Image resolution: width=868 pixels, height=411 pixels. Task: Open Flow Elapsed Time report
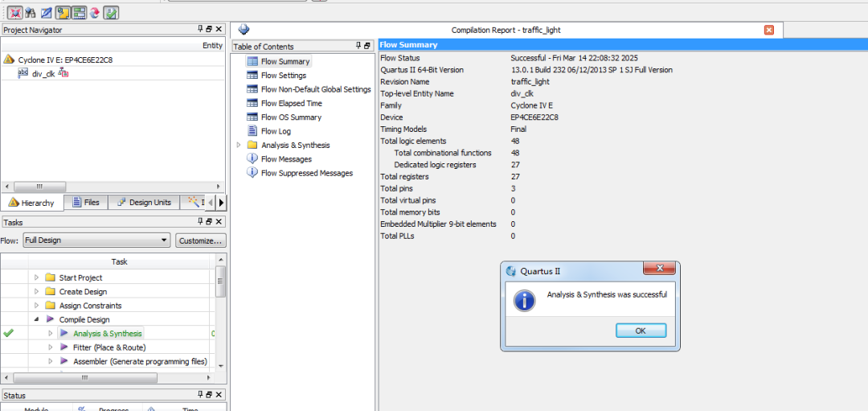(291, 103)
